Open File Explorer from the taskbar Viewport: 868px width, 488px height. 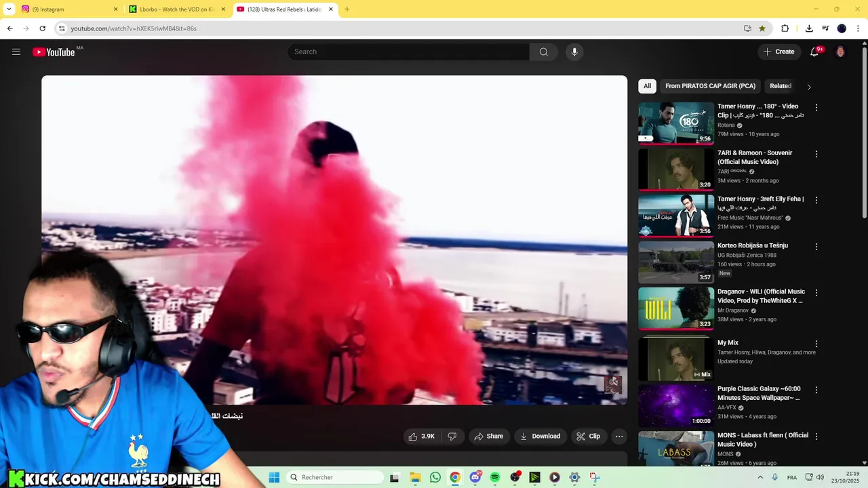point(416,477)
